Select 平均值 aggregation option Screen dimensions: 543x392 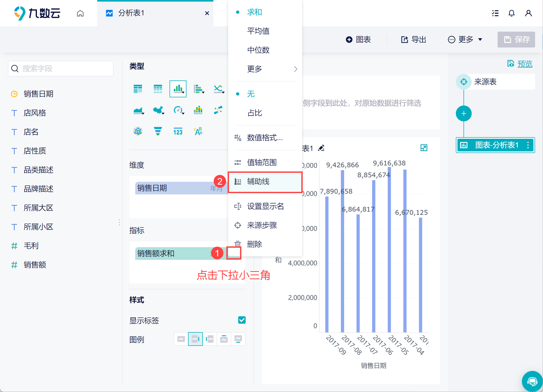click(x=258, y=31)
